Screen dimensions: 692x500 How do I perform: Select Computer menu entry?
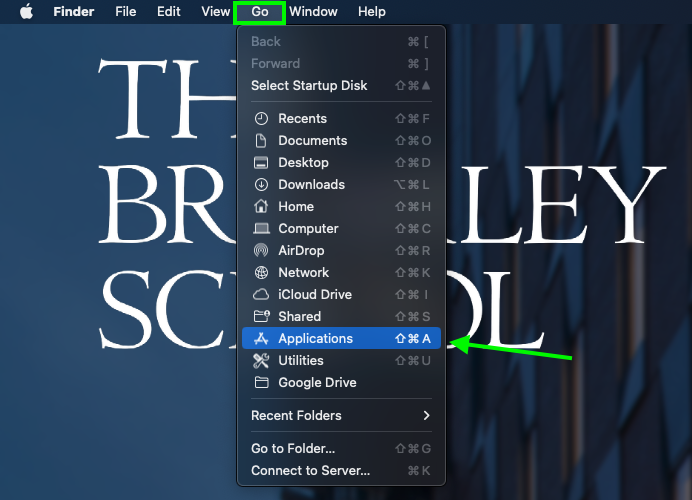(x=341, y=229)
